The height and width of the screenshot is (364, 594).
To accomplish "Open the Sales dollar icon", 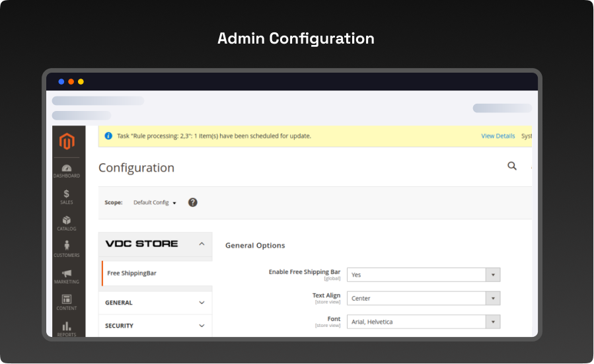I will tap(66, 196).
